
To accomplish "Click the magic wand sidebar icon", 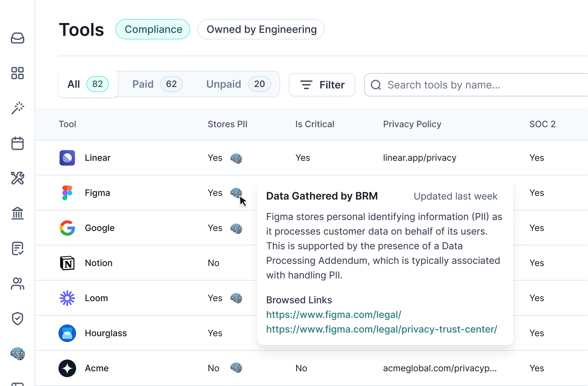I will click(x=17, y=108).
